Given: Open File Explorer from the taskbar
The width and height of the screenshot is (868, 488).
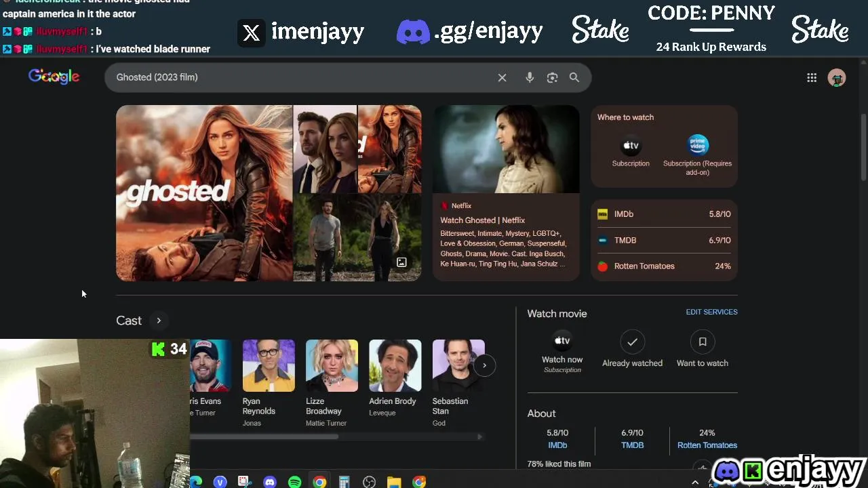Looking at the screenshot, I should (394, 482).
